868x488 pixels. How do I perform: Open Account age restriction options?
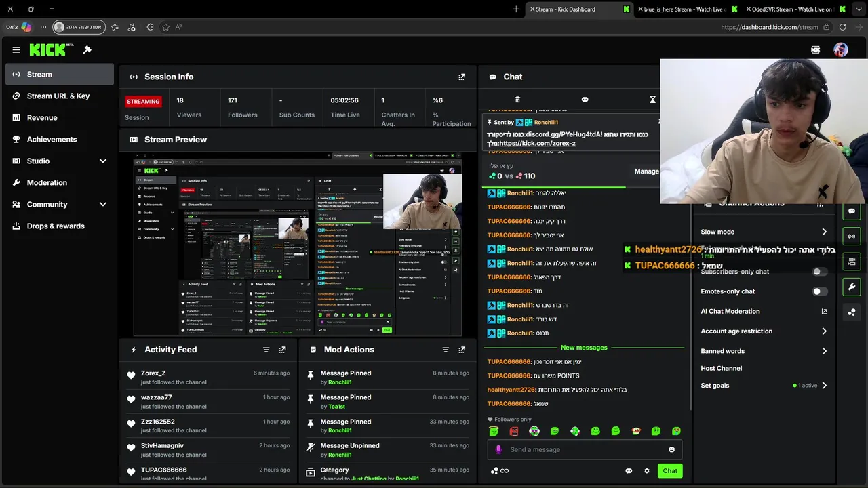click(764, 331)
